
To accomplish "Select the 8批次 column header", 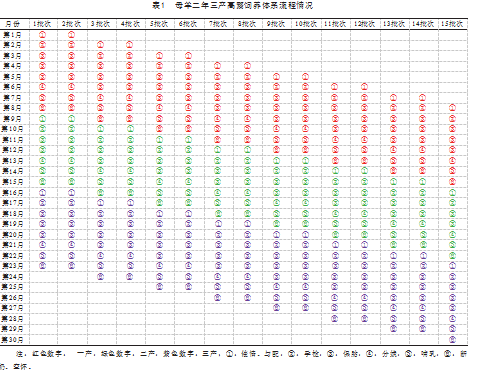I will pos(247,24).
